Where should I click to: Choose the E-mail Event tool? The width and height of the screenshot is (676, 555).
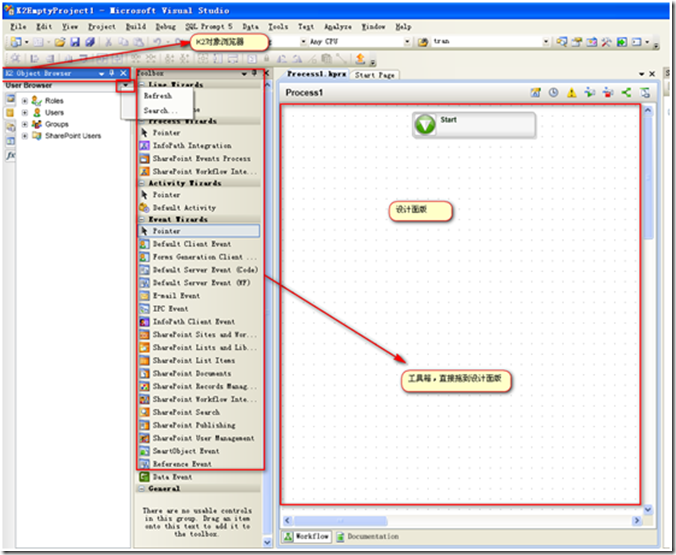pyautogui.click(x=176, y=296)
